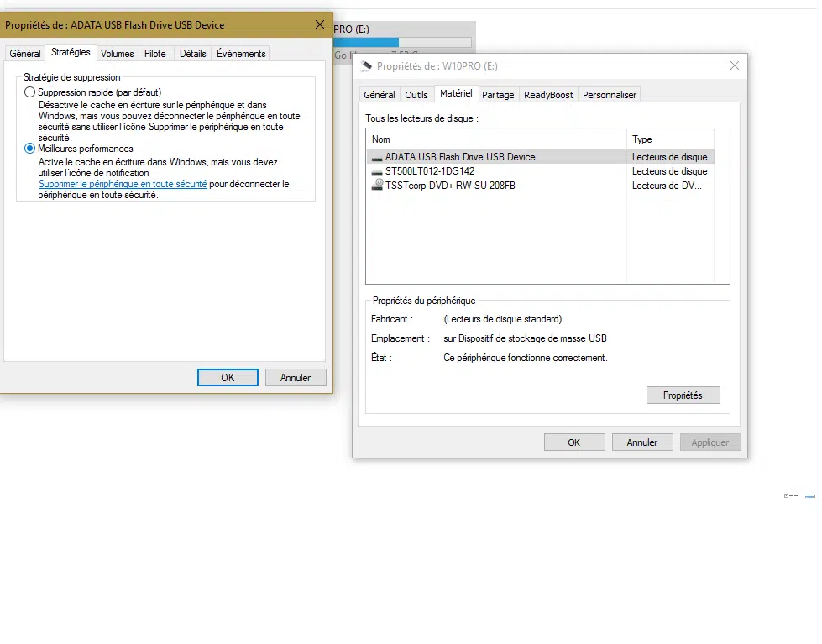822x644 pixels.
Task: Switch to Outils tab
Action: pos(416,95)
